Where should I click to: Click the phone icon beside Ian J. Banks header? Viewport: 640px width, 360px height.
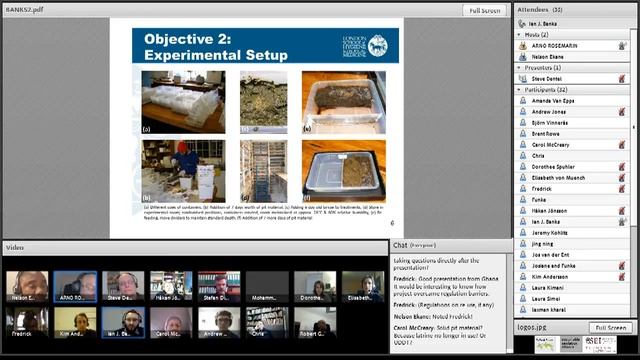(x=522, y=24)
